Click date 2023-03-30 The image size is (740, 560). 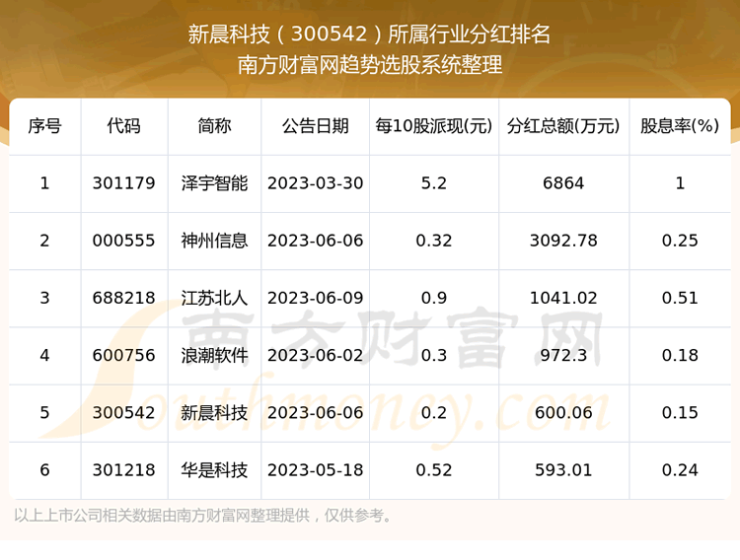(x=316, y=183)
